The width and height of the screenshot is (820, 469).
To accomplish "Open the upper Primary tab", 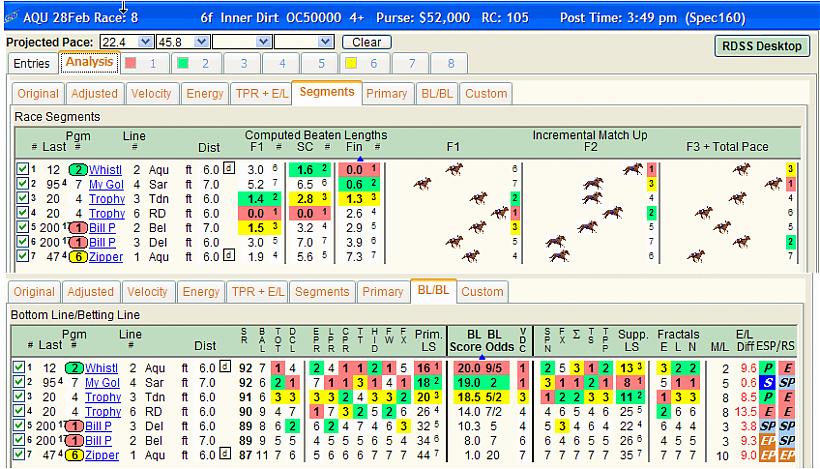I will pyautogui.click(x=386, y=94).
